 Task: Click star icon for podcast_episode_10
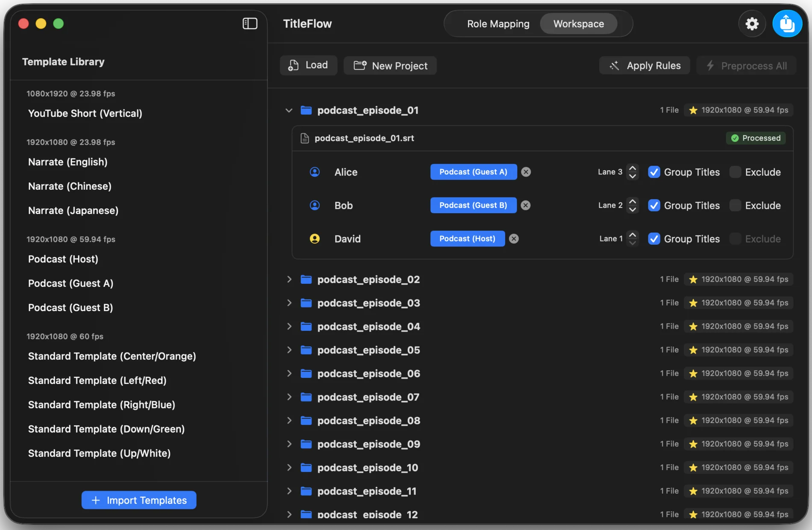click(693, 467)
